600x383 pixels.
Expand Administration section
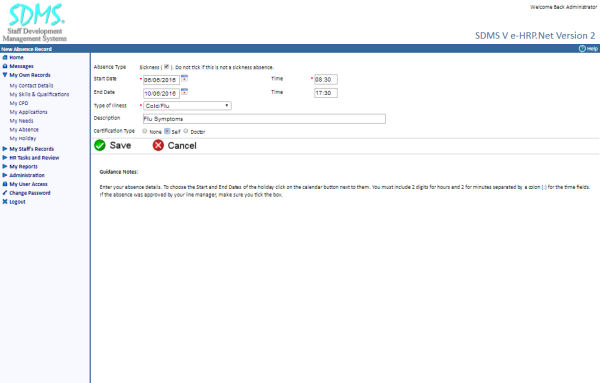tap(5, 175)
